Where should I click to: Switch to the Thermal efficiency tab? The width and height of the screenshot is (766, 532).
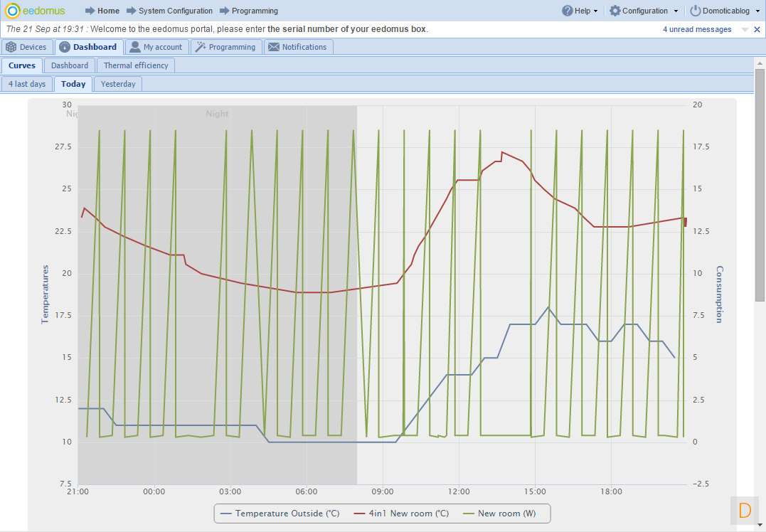point(136,65)
